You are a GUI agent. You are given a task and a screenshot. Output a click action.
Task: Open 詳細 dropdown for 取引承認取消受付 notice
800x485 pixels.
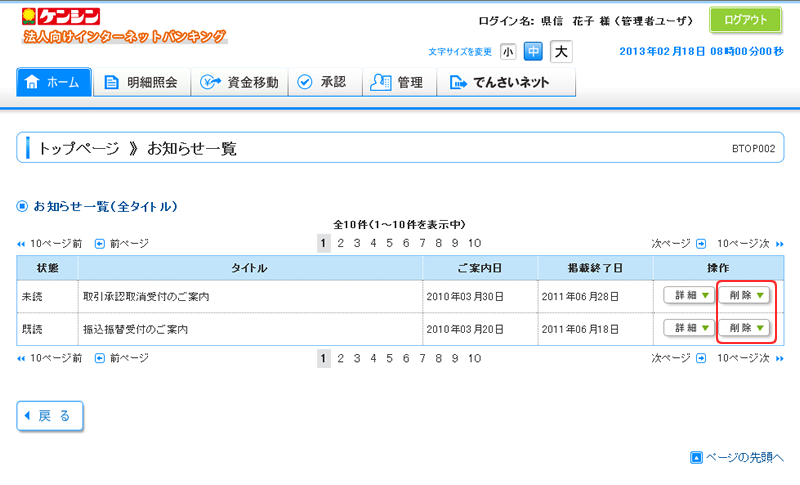(689, 296)
